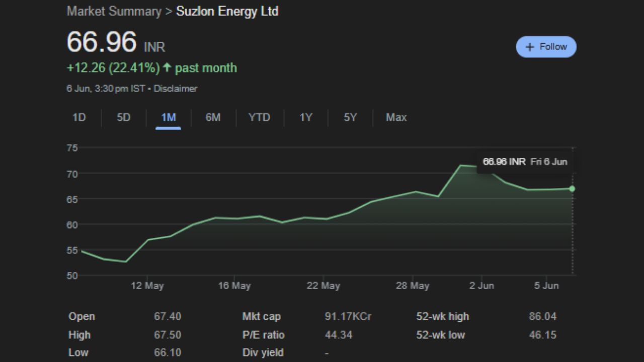Viewport: 644px width, 362px height.
Task: Click the green up arrow icon
Action: point(168,68)
